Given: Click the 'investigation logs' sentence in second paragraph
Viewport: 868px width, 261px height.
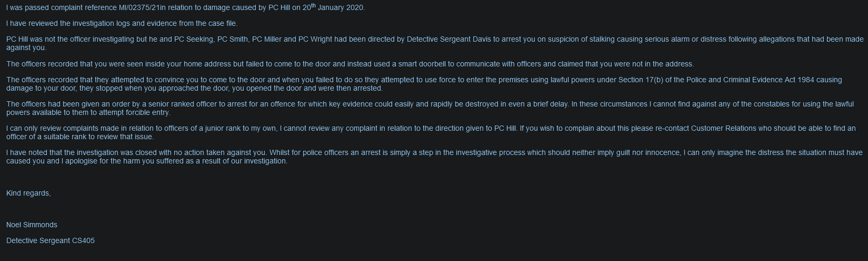Looking at the screenshot, I should click(x=122, y=24).
